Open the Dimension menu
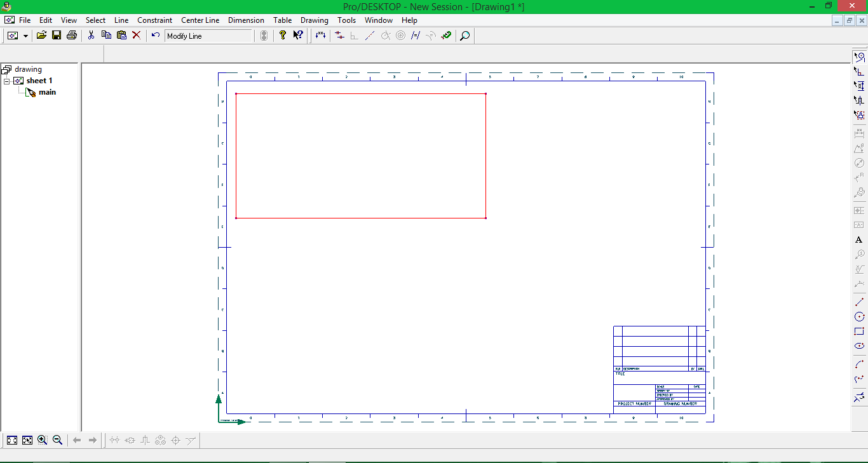The image size is (868, 463). coord(246,20)
